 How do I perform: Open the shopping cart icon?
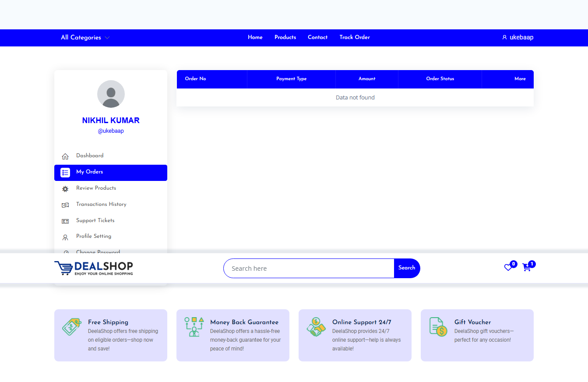(526, 267)
